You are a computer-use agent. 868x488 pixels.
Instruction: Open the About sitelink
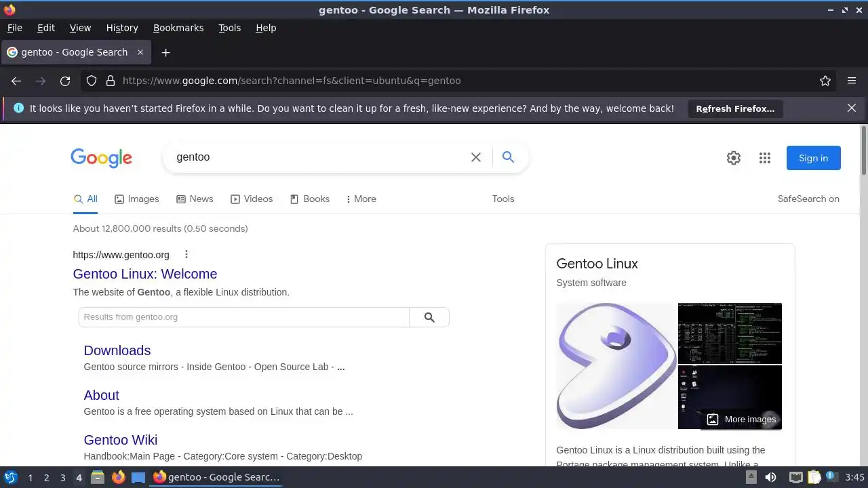pos(101,395)
